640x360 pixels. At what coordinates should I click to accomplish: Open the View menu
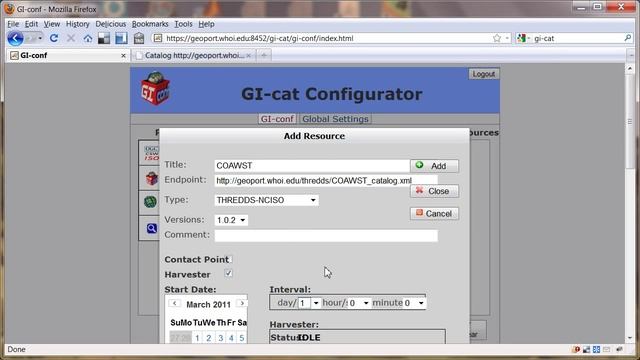(52, 24)
